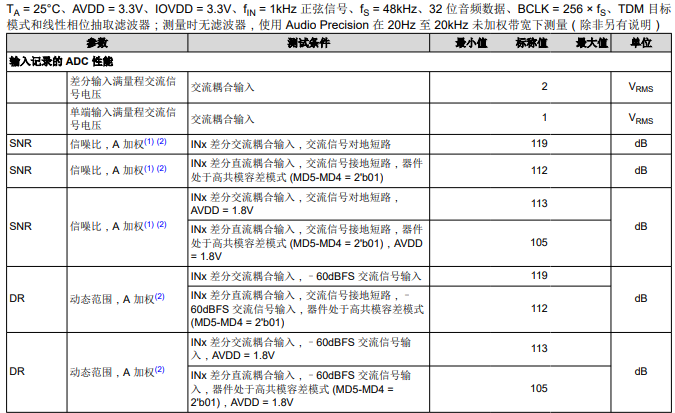Click the '最小值' column header

pos(471,43)
